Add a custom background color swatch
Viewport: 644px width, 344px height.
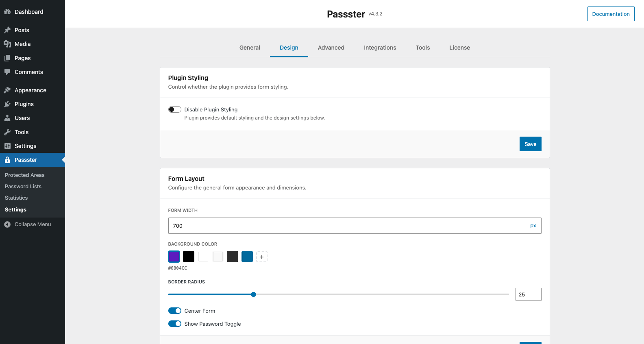pyautogui.click(x=261, y=257)
